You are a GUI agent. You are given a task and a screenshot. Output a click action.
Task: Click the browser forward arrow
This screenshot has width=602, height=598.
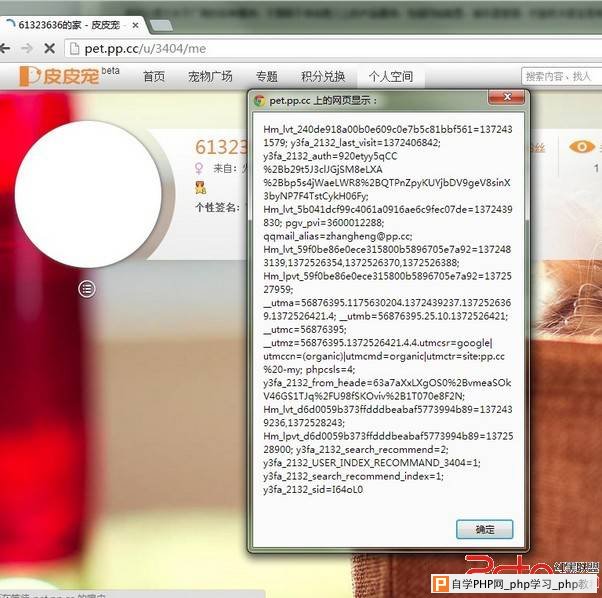coord(27,48)
